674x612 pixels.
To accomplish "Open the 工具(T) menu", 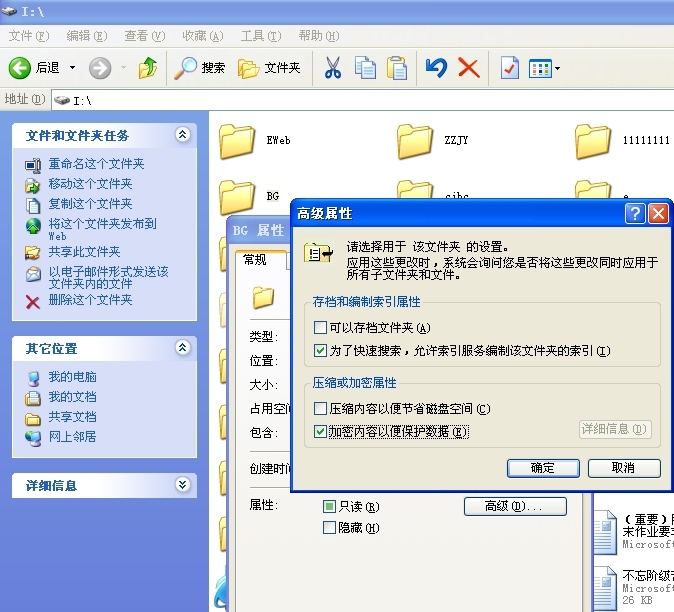I will click(x=260, y=36).
